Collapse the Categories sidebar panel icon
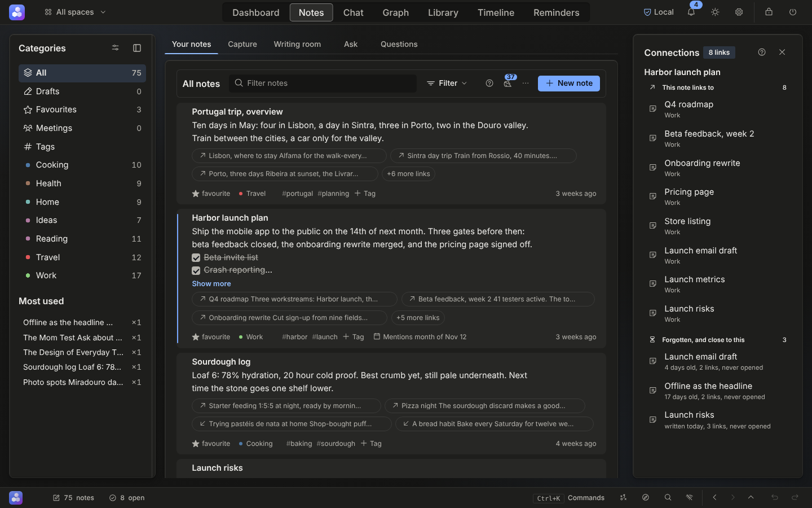The width and height of the screenshot is (812, 508). click(137, 48)
